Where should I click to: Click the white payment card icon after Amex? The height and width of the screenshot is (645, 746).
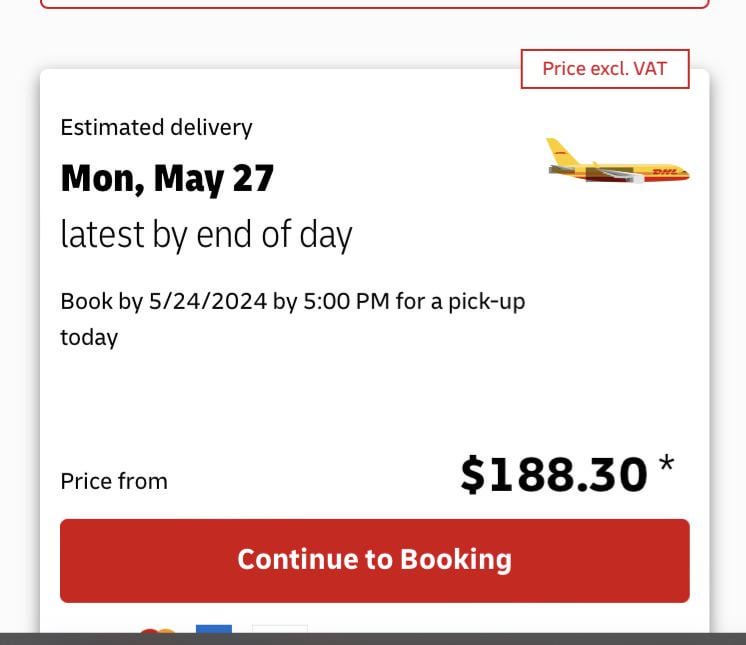[x=279, y=628]
